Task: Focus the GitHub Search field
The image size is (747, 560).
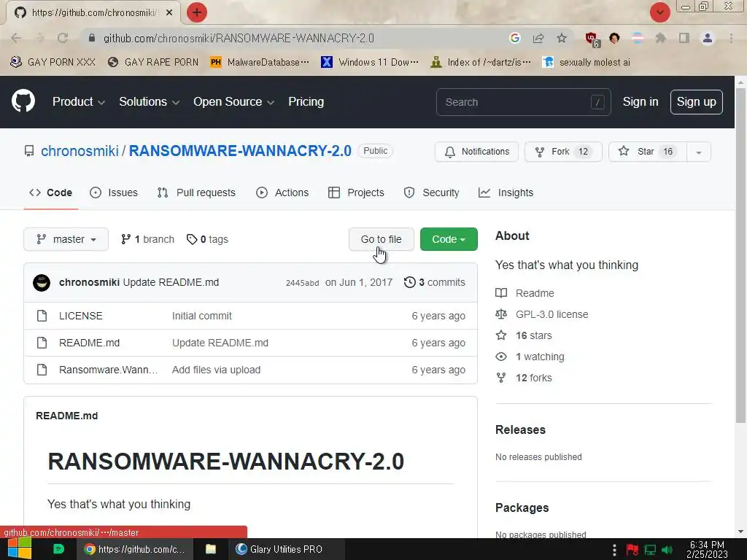Action: pos(523,102)
